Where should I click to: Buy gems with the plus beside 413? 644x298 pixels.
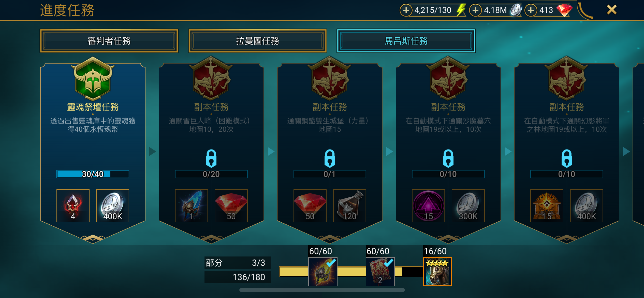tap(531, 10)
